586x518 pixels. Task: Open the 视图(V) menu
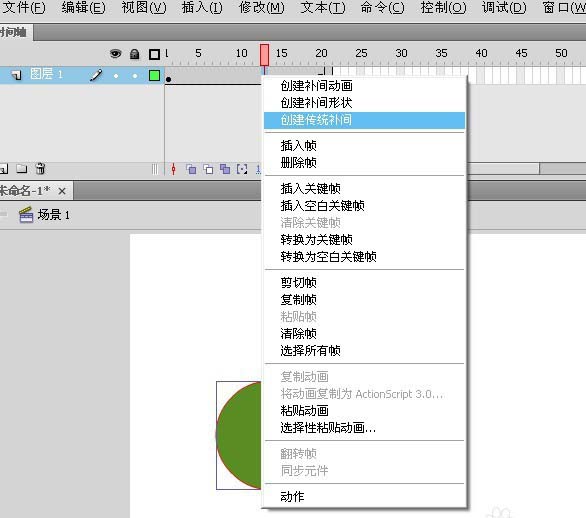tap(144, 7)
